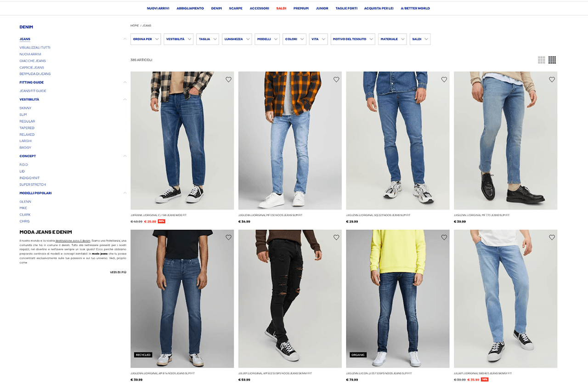Favorite the recycled JJIGLENN AM 814 jeans
This screenshot has height=385, width=588.
(x=228, y=238)
